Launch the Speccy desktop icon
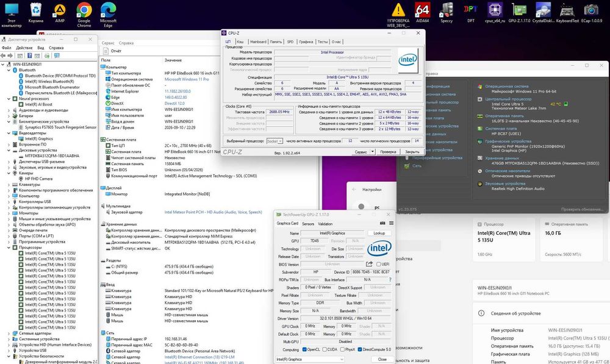The width and height of the screenshot is (610, 364). 447,12
